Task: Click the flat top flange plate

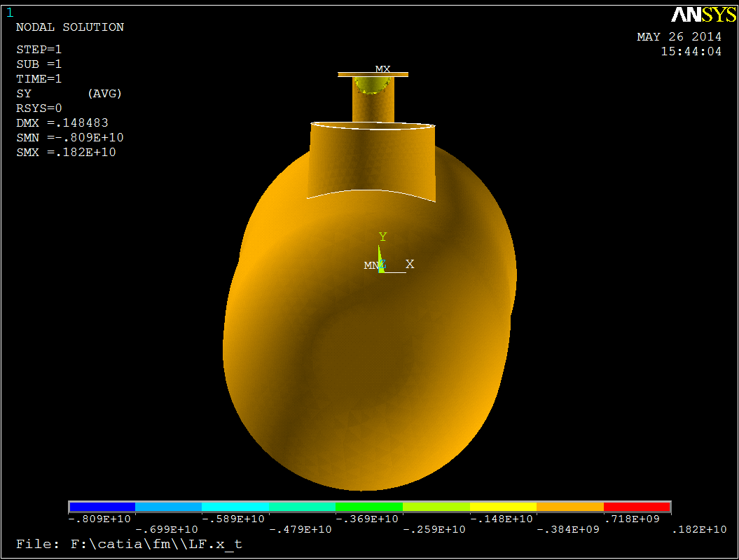Action: tap(373, 74)
